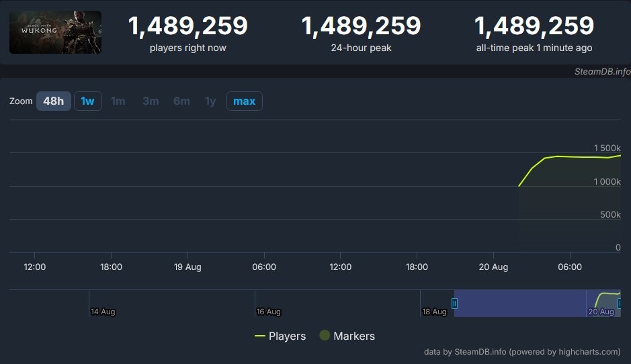Select the 6m zoom option
The width and height of the screenshot is (631, 364).
click(181, 101)
